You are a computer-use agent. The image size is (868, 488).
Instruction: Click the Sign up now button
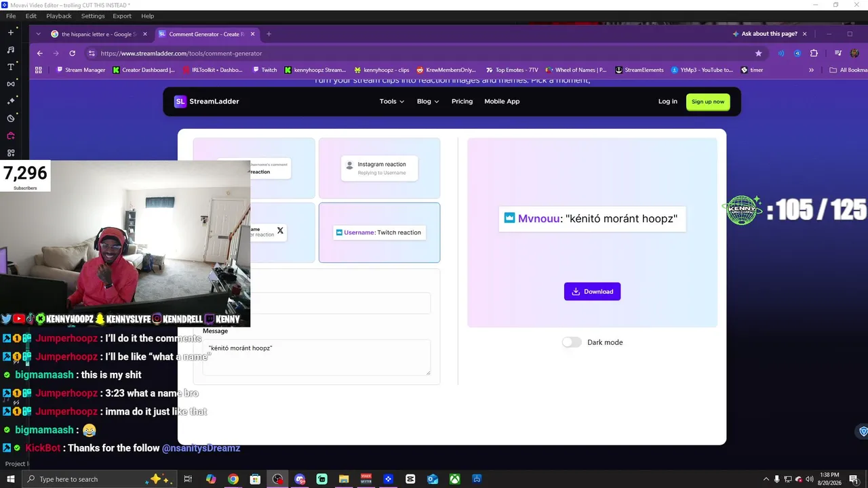pyautogui.click(x=708, y=102)
